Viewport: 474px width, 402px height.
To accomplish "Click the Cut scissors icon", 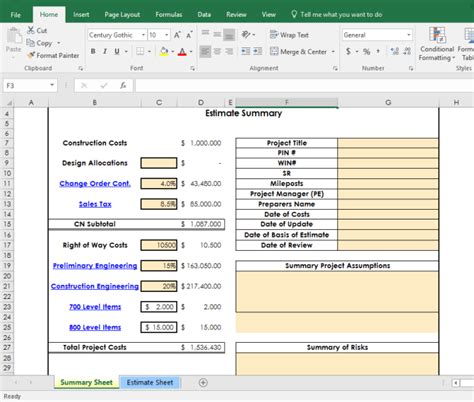I will click(31, 30).
